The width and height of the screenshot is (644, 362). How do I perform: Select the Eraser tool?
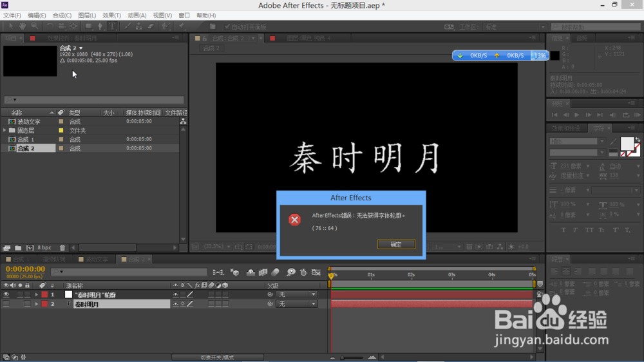(151, 26)
